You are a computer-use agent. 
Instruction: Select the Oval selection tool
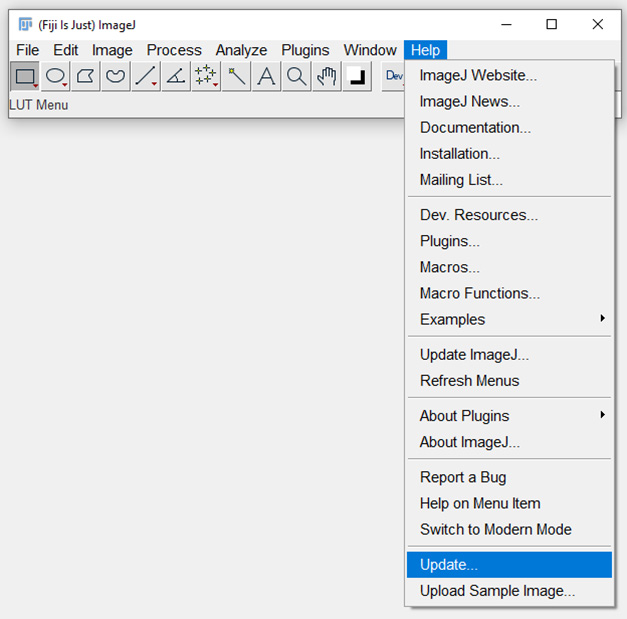click(55, 76)
